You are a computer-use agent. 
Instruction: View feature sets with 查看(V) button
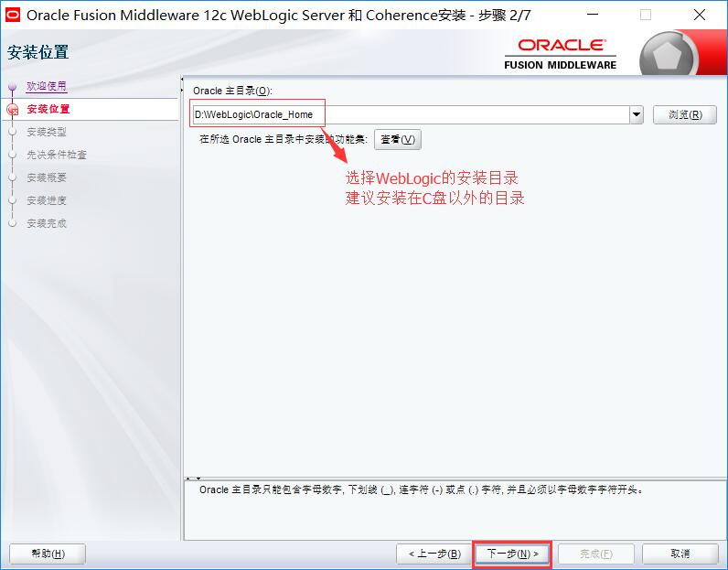click(x=398, y=139)
